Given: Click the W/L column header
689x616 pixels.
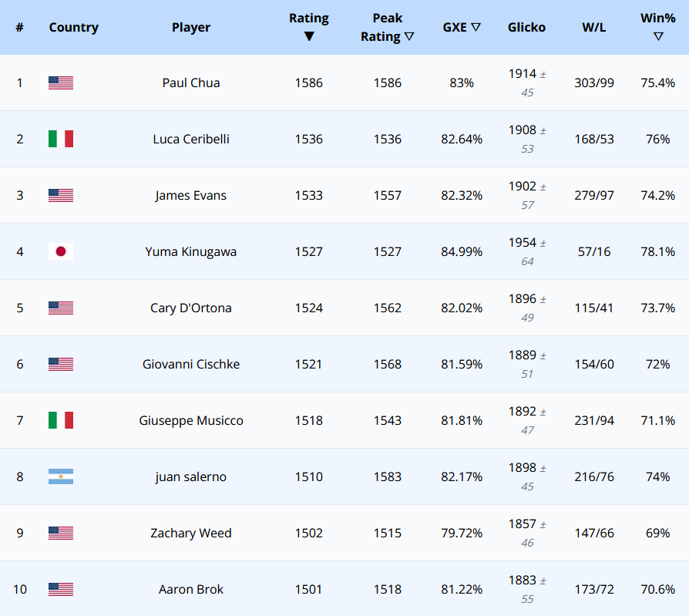Looking at the screenshot, I should (x=593, y=27).
